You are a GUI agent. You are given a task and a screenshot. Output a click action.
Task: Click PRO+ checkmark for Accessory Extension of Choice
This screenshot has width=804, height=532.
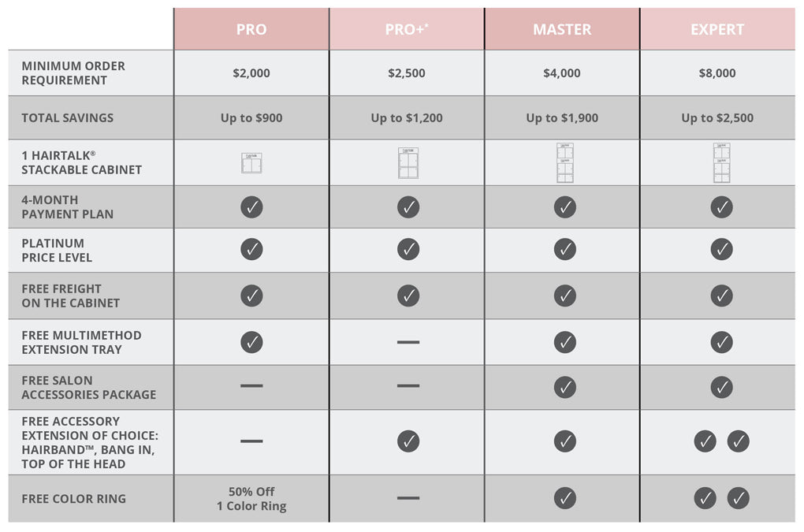(408, 441)
